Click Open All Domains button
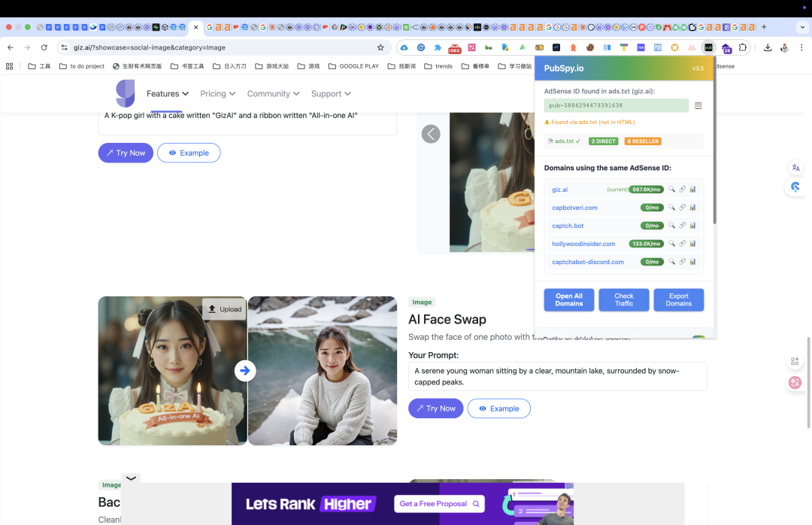 tap(568, 300)
